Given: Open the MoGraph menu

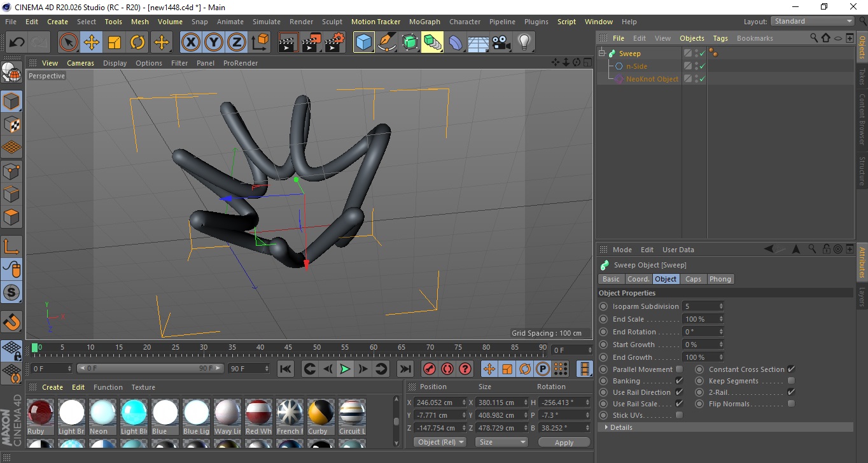Looking at the screenshot, I should coord(424,22).
